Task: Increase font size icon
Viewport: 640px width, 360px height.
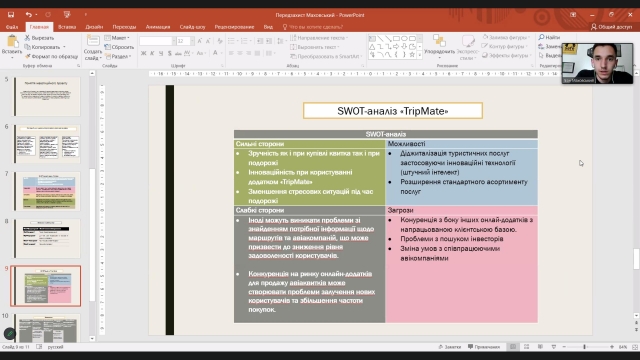Action: [200, 41]
